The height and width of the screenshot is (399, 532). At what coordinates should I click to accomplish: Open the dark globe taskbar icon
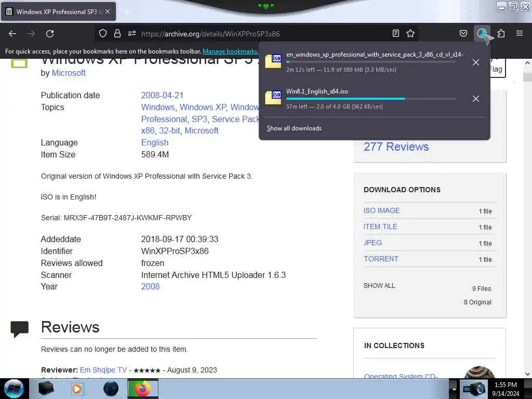pos(111,389)
